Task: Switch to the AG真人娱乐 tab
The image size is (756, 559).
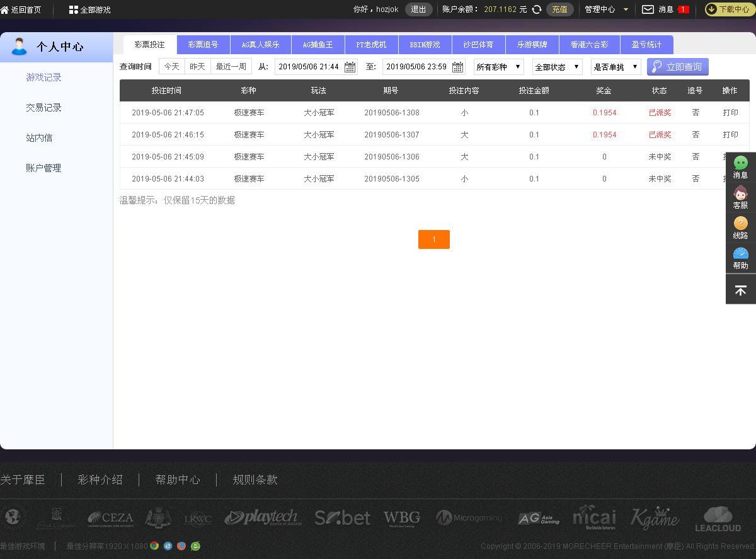Action: 260,45
